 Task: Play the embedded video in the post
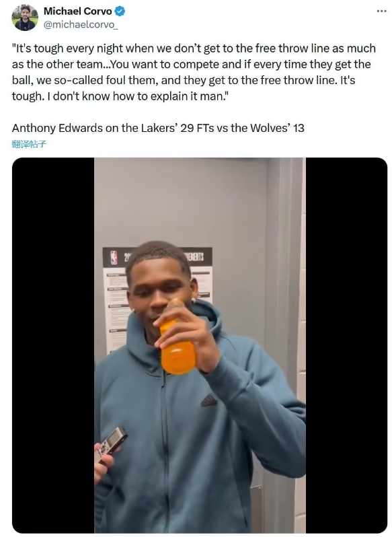200,345
